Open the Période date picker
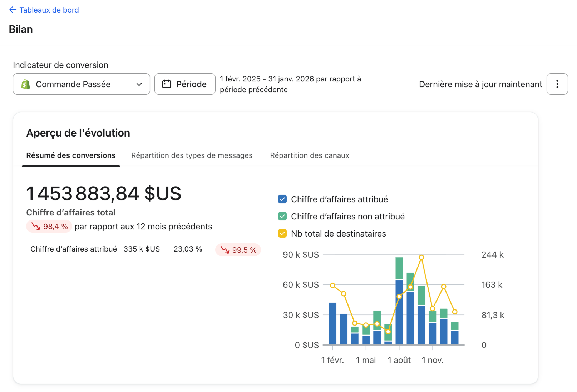The width and height of the screenshot is (577, 392). pos(185,84)
